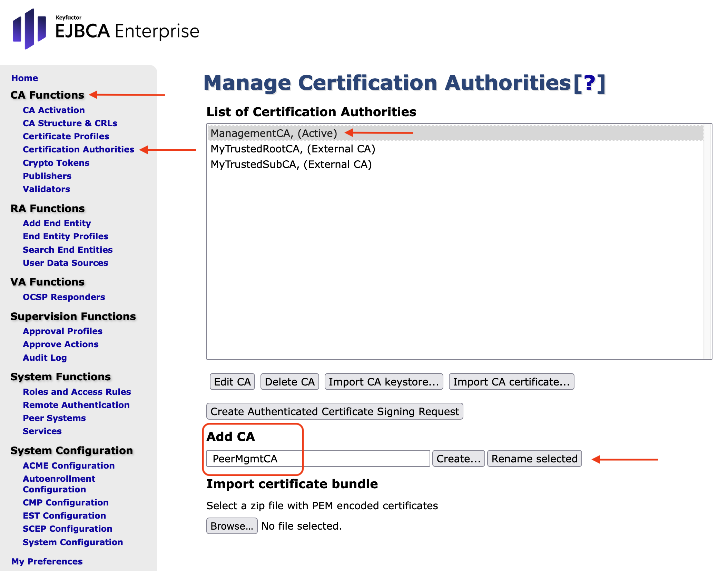
Task: Go to Crypto Tokens page
Action: 56,163
